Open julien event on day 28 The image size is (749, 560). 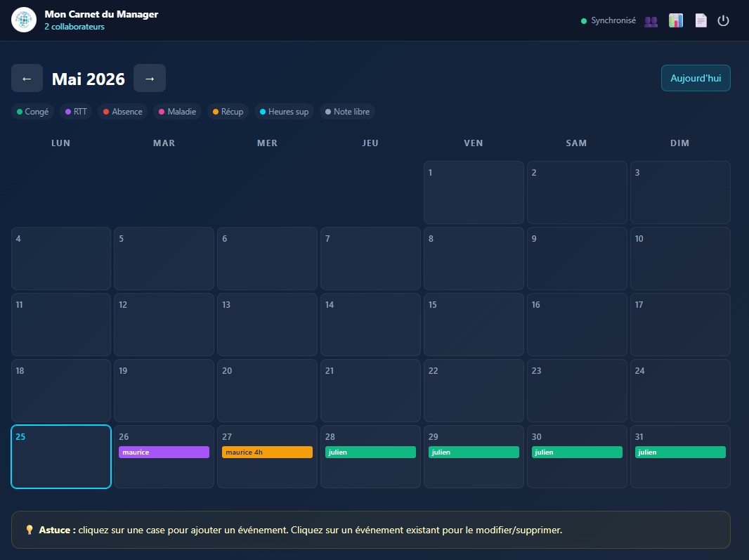coord(370,452)
